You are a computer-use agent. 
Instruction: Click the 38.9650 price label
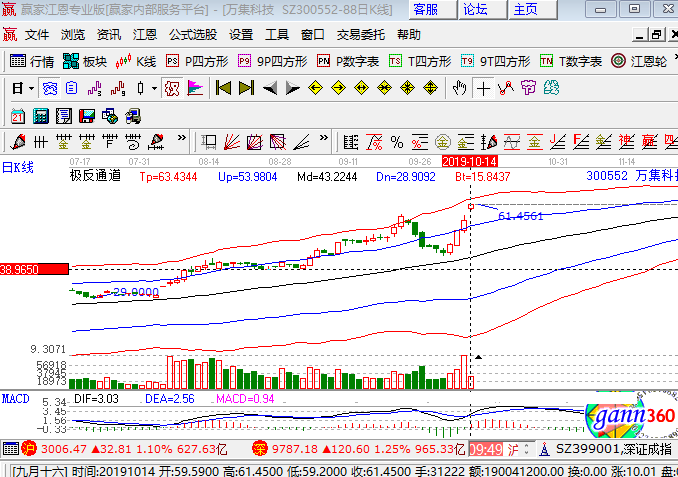click(34, 269)
